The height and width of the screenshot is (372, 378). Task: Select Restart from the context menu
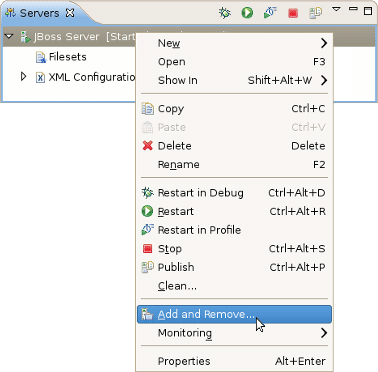click(x=234, y=211)
